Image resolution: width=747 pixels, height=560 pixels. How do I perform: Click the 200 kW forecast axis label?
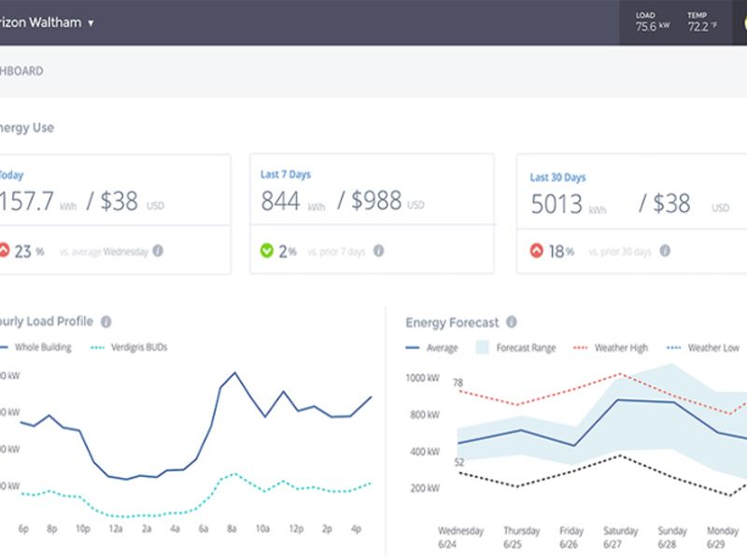click(425, 488)
